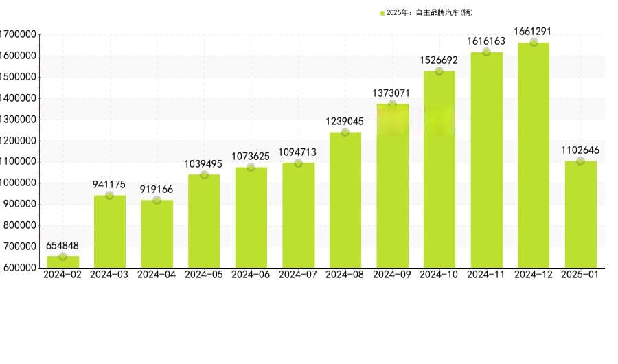Viewport: 618px width, 364px height.
Task: Click the 1000000 y-axis tick label
Action: coord(18,183)
